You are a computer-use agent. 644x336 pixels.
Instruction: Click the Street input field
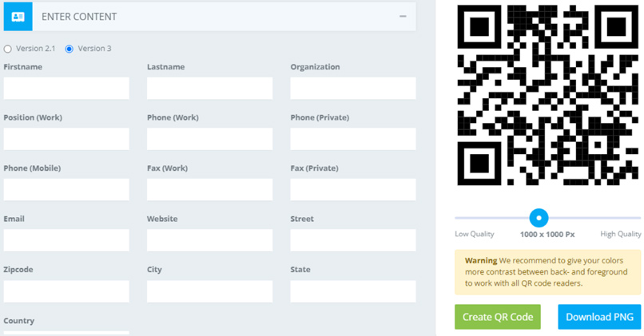pos(353,240)
